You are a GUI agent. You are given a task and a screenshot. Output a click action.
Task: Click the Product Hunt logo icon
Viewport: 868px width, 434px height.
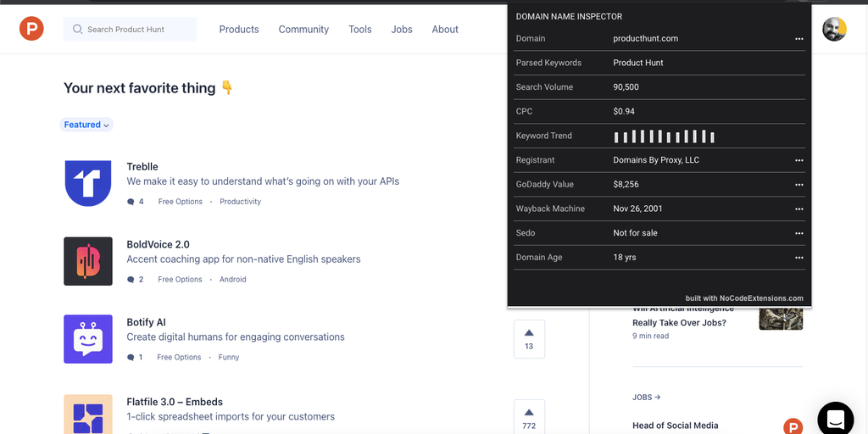point(31,29)
